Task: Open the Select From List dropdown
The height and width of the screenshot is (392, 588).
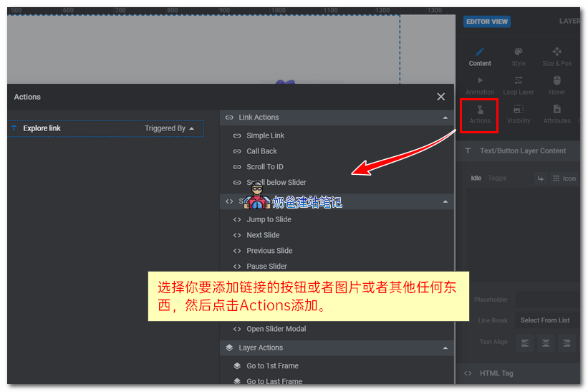Action: pyautogui.click(x=547, y=320)
